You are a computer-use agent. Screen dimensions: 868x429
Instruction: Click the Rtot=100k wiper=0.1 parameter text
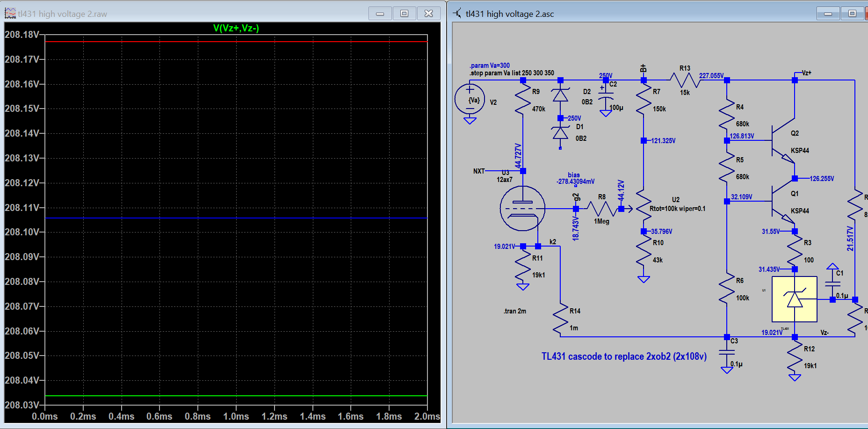[678, 209]
